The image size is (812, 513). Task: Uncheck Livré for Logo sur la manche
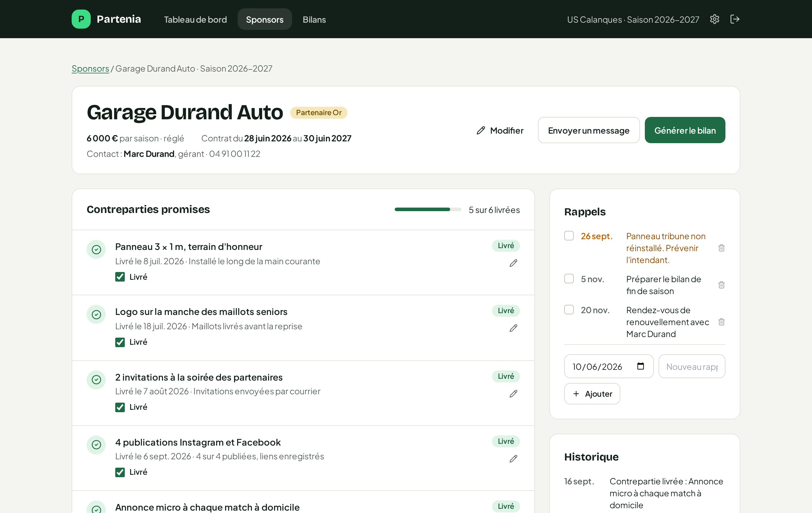[120, 342]
